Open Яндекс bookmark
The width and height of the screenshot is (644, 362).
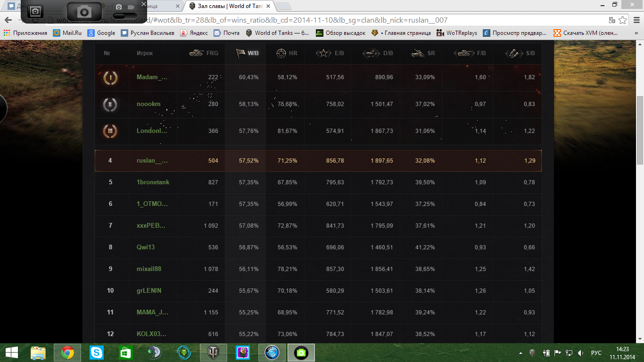(194, 33)
